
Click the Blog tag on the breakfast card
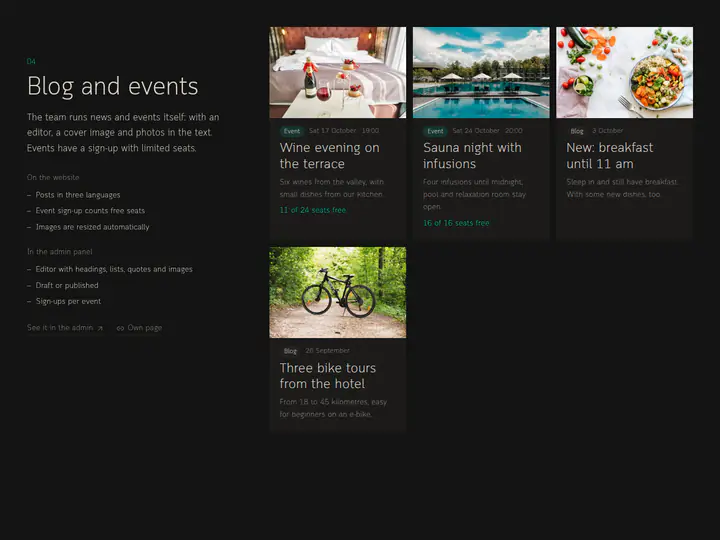coord(577,131)
